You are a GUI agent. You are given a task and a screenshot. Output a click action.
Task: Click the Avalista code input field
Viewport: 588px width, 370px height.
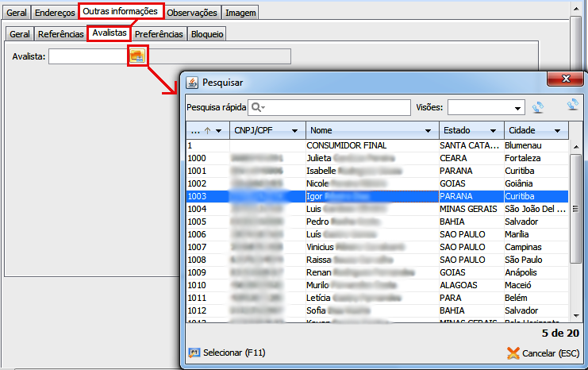point(89,56)
